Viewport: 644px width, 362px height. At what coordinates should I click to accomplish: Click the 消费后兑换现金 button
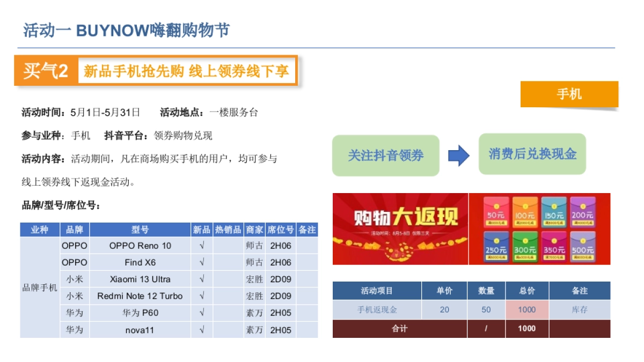532,155
